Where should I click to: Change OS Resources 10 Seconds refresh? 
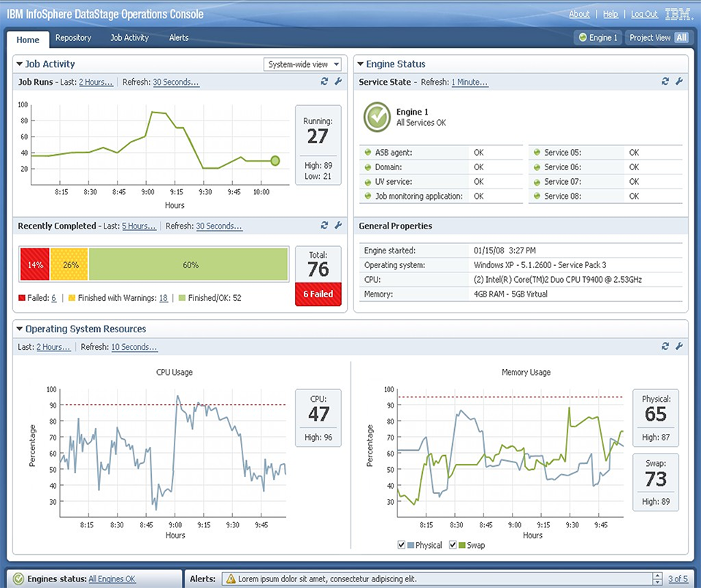click(x=134, y=347)
